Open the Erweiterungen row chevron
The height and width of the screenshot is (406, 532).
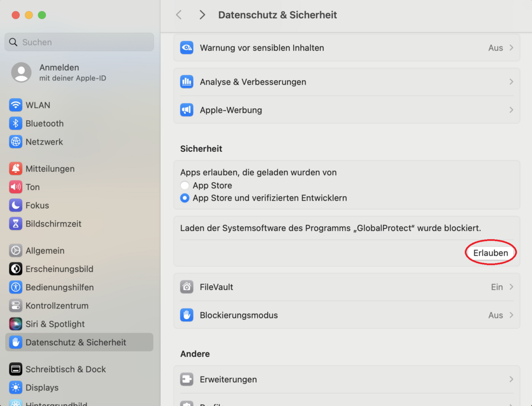pyautogui.click(x=511, y=379)
